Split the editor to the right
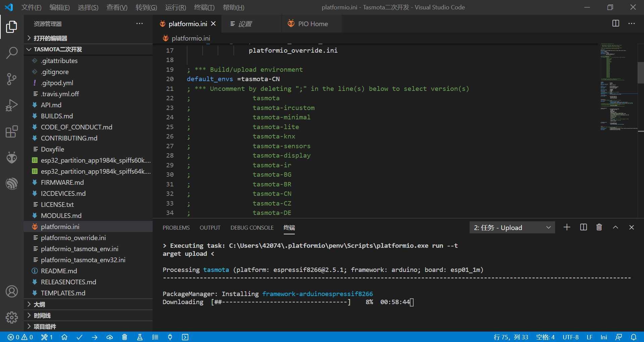The width and height of the screenshot is (644, 342). pos(616,23)
